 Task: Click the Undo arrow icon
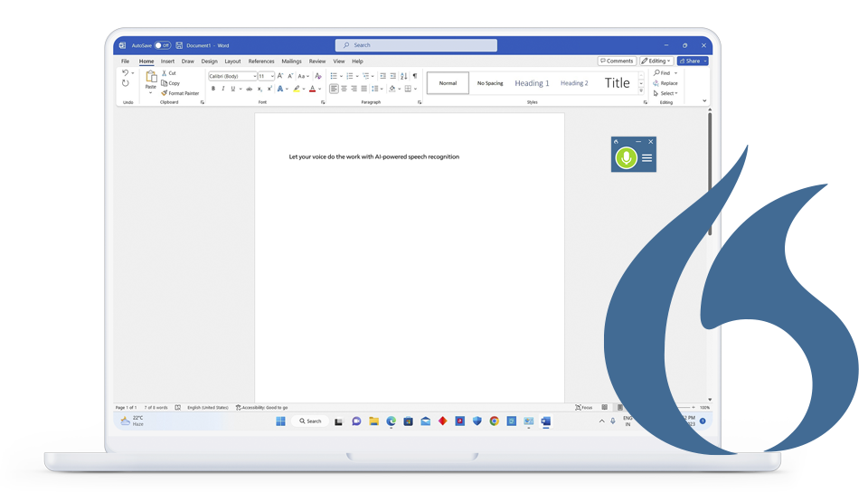[x=125, y=72]
